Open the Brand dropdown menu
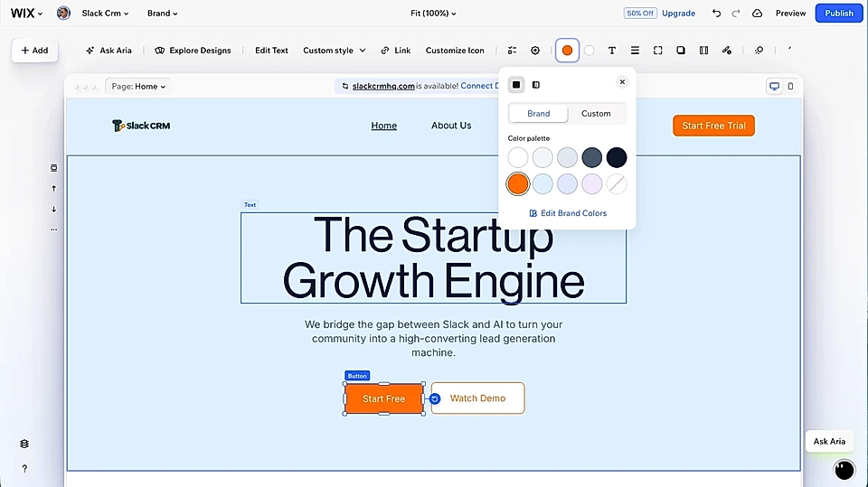Image resolution: width=868 pixels, height=487 pixels. click(x=162, y=14)
